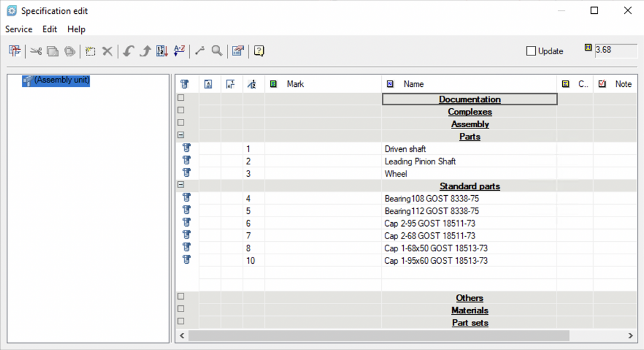Click the Cut scissors toolbar icon

[x=36, y=51]
